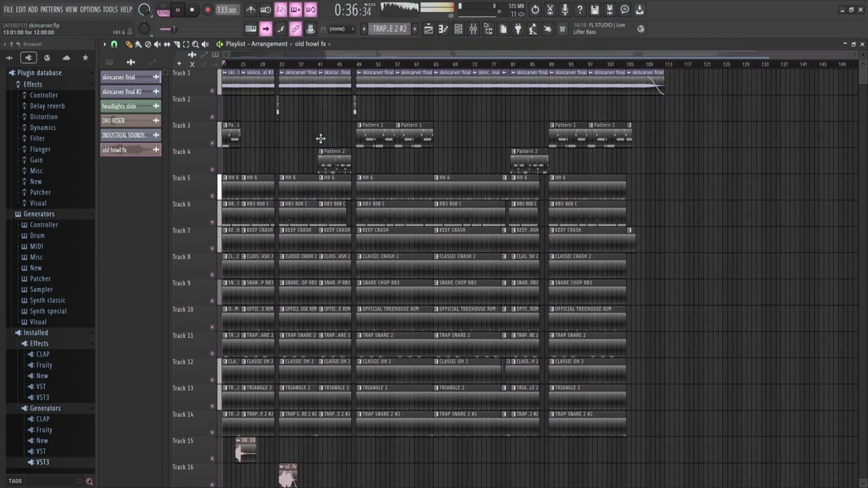Click the 133.000 tempo field
Viewport: 868px width, 488px height.
click(x=226, y=10)
